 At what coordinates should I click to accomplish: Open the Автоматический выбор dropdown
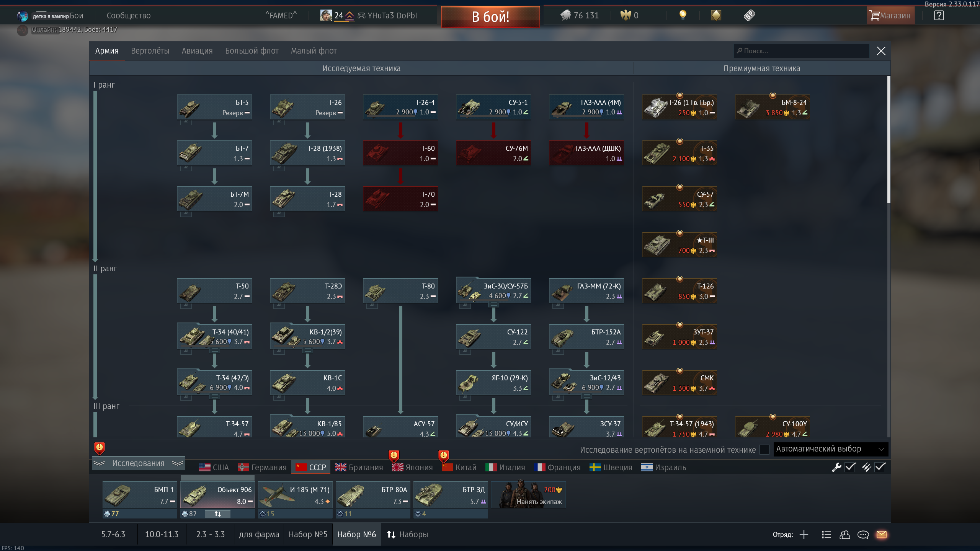point(831,449)
